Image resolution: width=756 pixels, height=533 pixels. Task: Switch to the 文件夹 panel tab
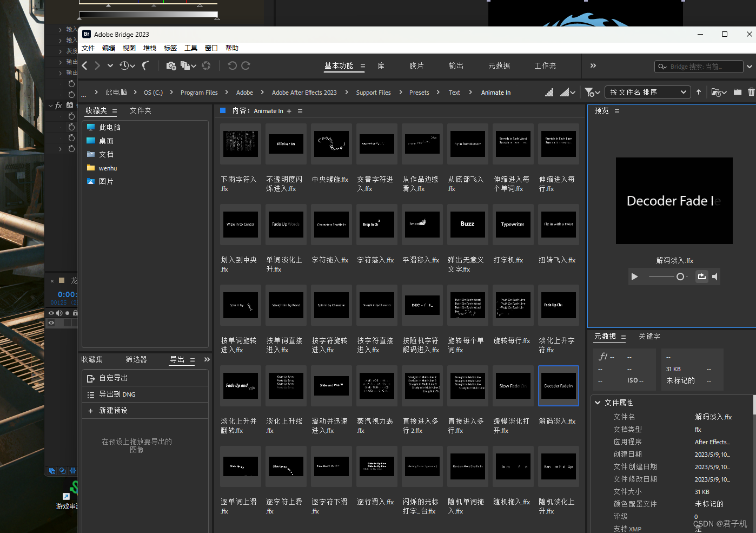point(141,110)
